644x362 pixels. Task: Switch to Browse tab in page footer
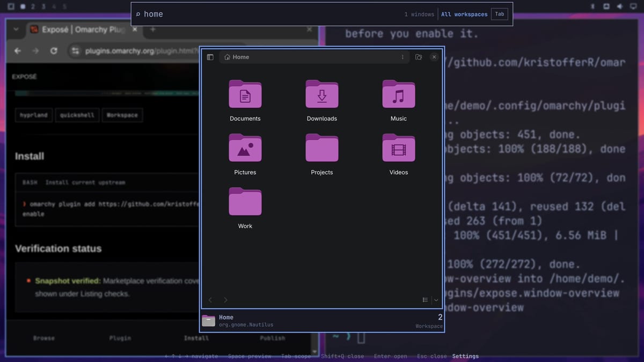(x=44, y=338)
